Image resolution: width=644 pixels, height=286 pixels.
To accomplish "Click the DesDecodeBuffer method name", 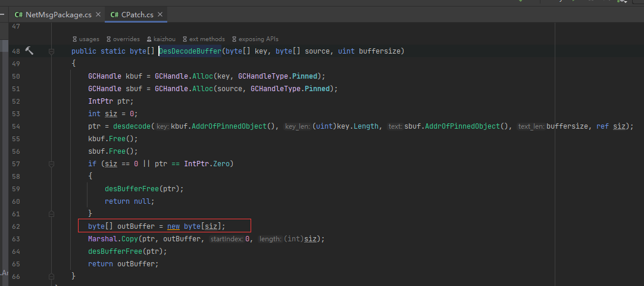I will click(x=190, y=51).
